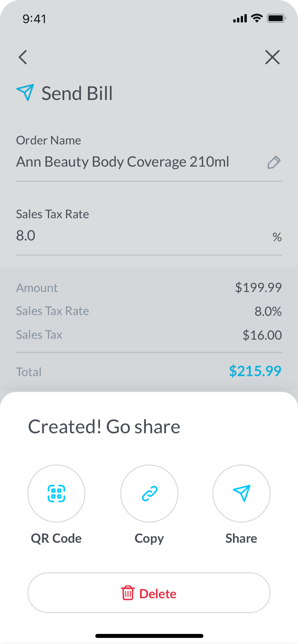Tap the Wi-Fi status icon

257,18
